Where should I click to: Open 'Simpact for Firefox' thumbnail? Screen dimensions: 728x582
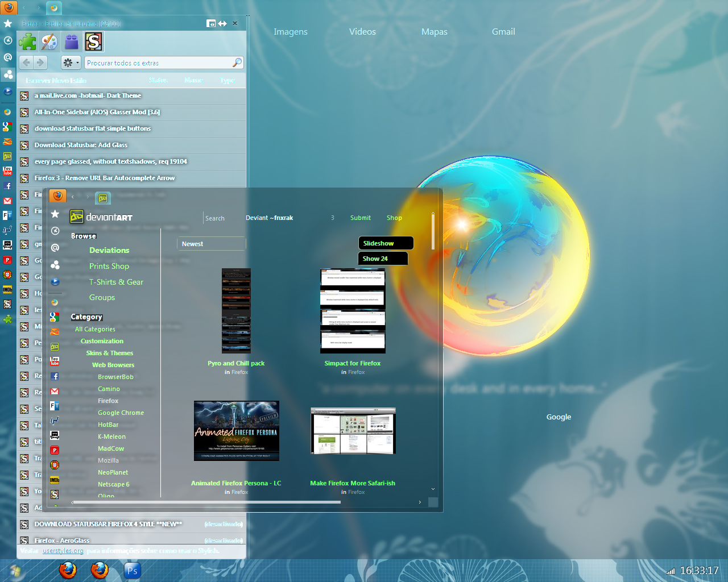[x=353, y=311]
